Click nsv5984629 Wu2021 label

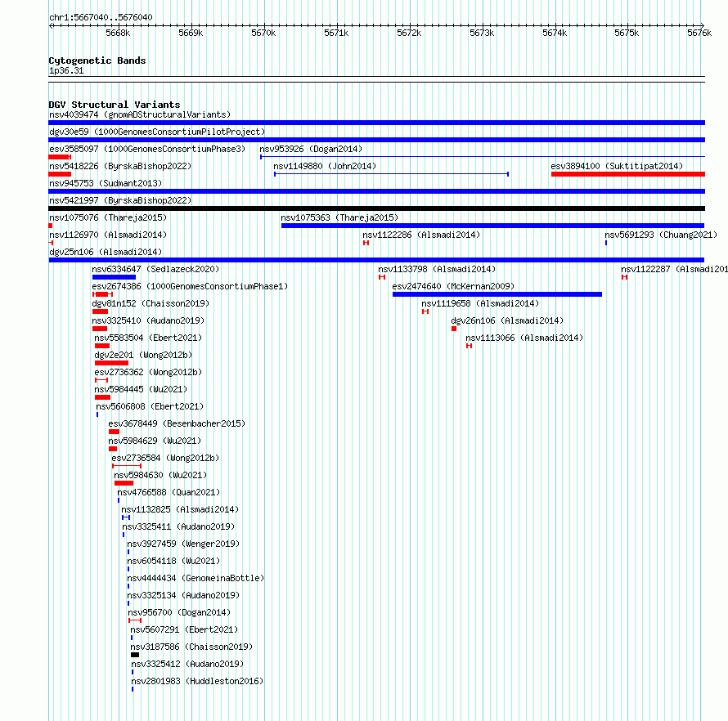[x=155, y=441]
